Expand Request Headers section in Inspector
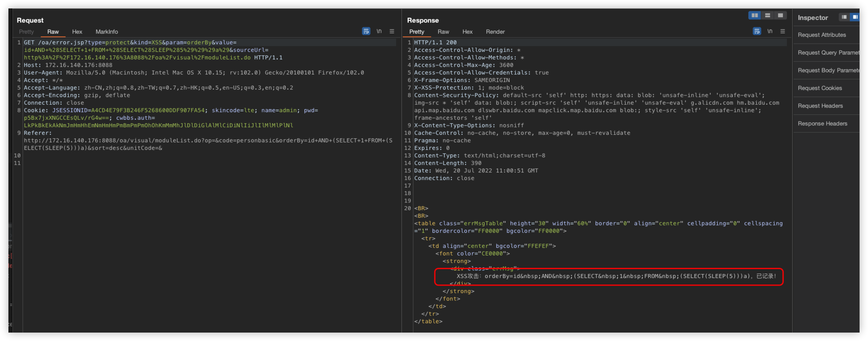868x341 pixels. [x=820, y=106]
